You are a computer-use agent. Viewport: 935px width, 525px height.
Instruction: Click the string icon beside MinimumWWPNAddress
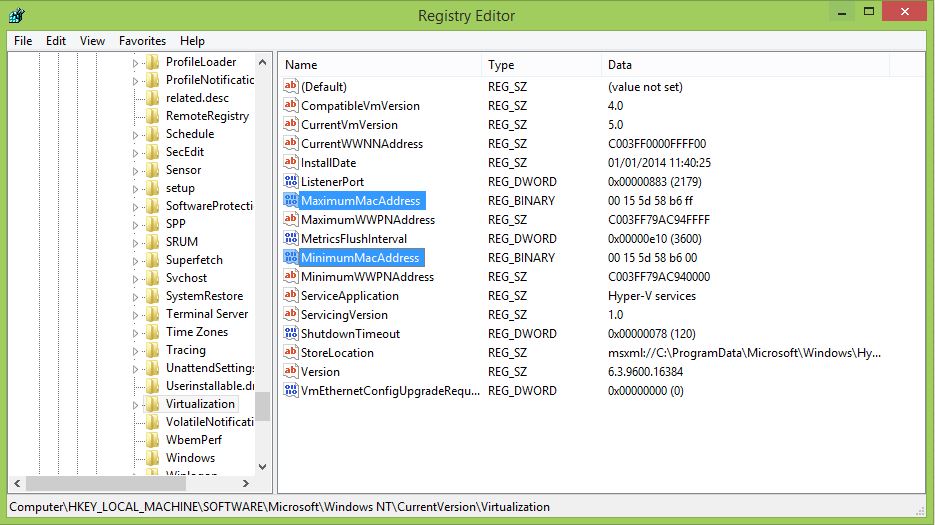coord(290,276)
